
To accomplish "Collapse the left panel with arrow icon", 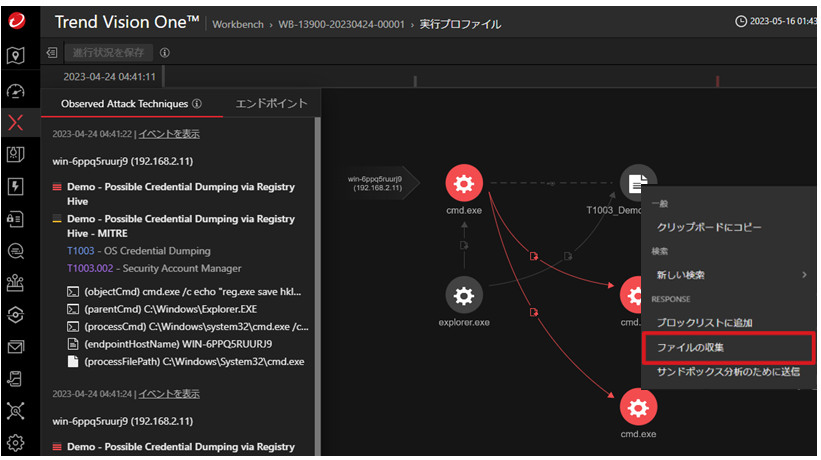I will (52, 53).
